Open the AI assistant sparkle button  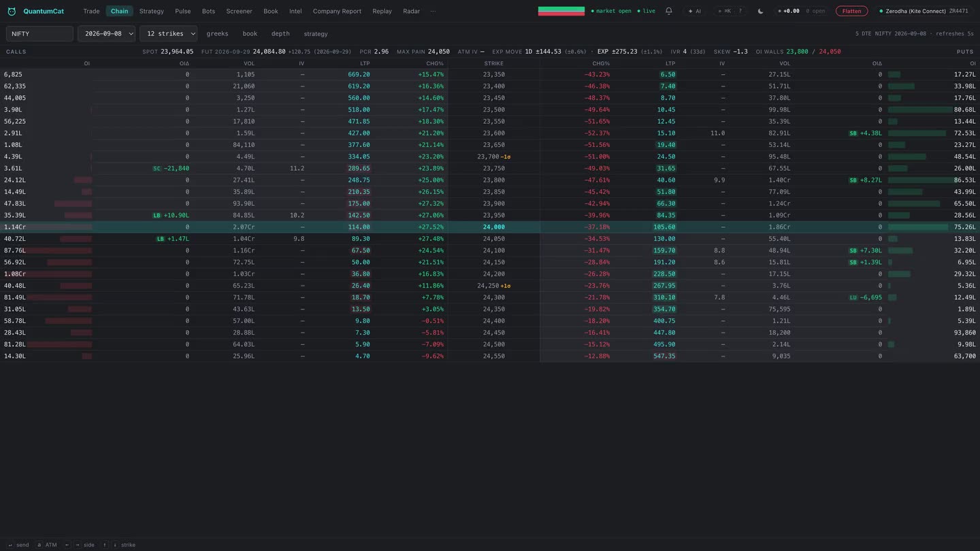tap(694, 11)
